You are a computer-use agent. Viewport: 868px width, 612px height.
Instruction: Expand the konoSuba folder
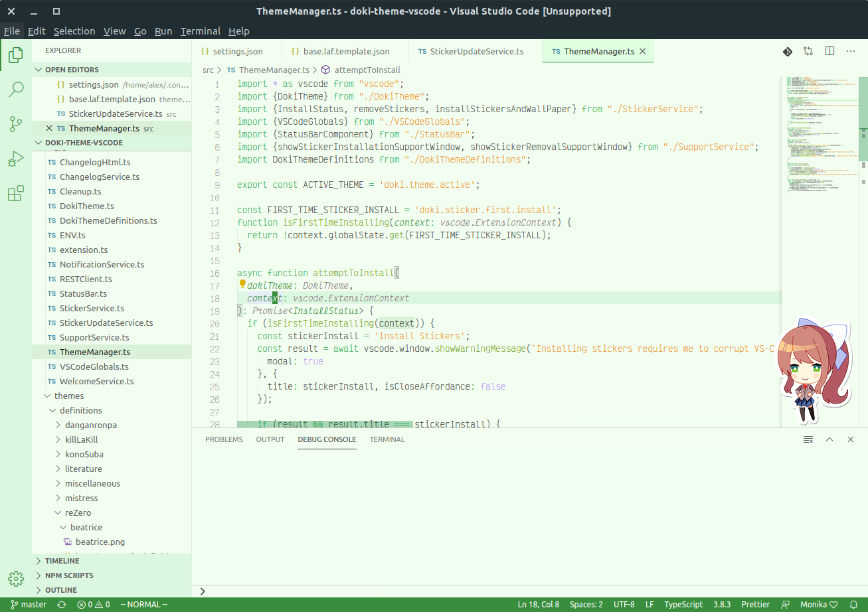(x=112, y=454)
